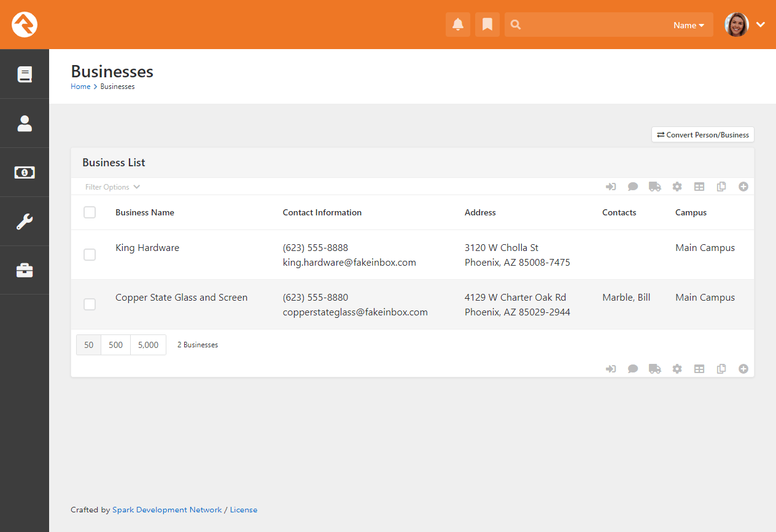Screen dimensions: 776x532
Task: Click top plus add icon above grid
Action: [743, 187]
